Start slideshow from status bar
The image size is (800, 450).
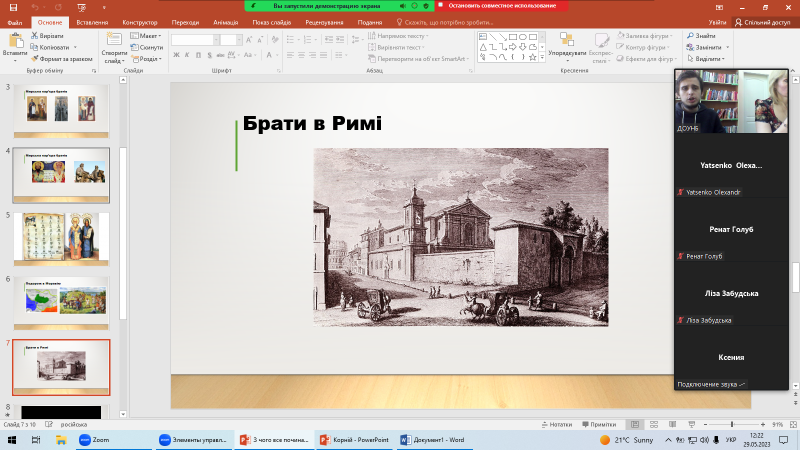click(691, 424)
